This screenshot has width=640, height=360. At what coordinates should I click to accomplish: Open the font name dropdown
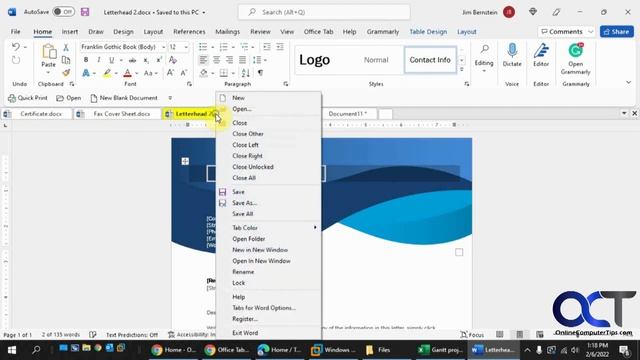163,47
